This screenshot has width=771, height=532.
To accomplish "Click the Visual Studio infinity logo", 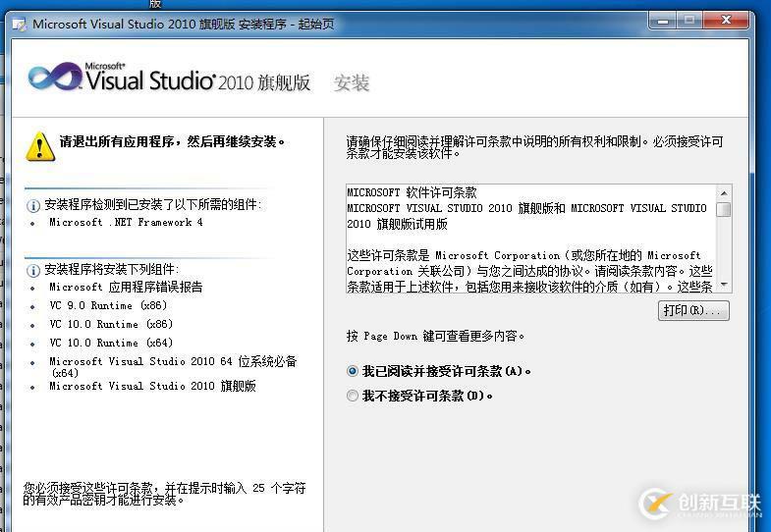I will tap(55, 77).
